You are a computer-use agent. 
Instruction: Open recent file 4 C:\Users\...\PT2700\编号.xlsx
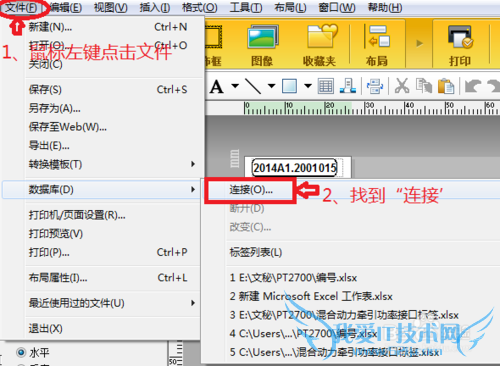coord(303,333)
